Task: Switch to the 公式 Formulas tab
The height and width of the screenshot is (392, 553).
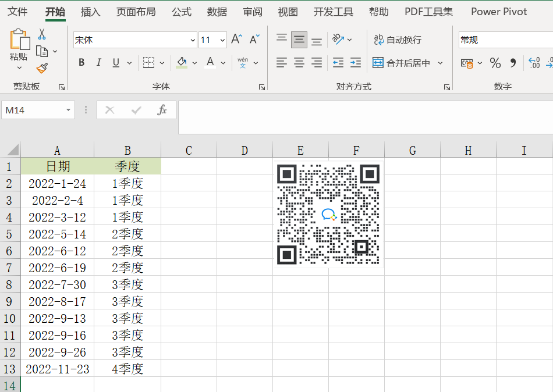Action: click(182, 12)
